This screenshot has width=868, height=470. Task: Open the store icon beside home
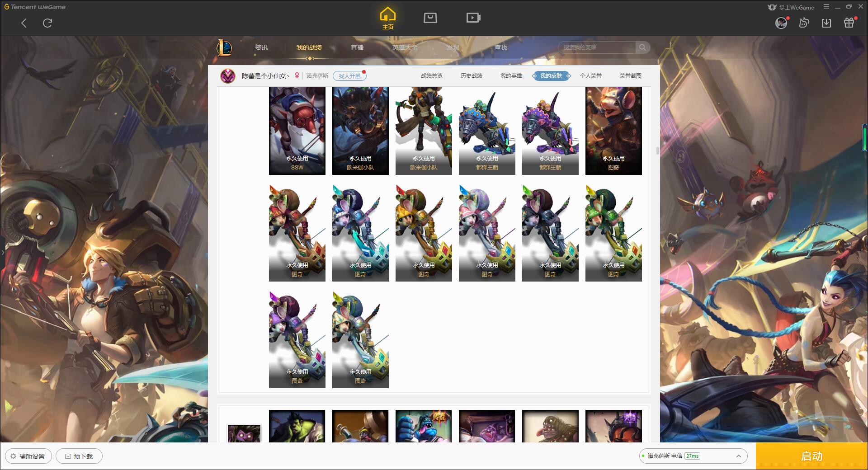430,18
